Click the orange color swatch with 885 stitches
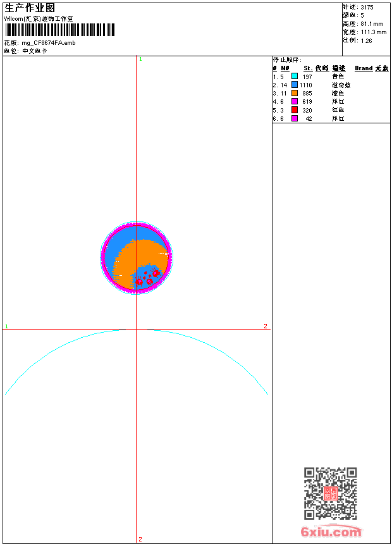 [x=295, y=93]
